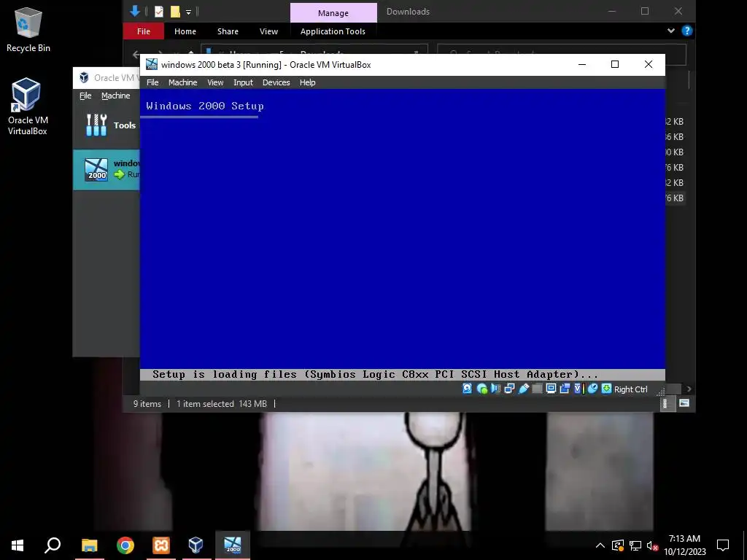747x560 pixels.
Task: Maximize the Windows 2000 VM window
Action: click(x=615, y=64)
